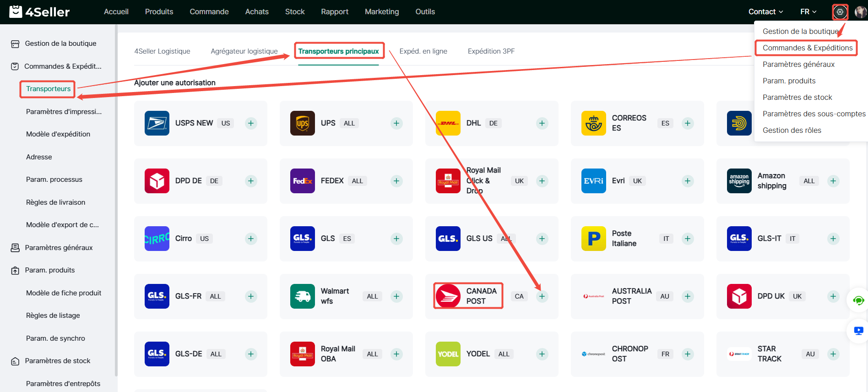Expand the Contact dropdown
The width and height of the screenshot is (868, 392).
765,12
